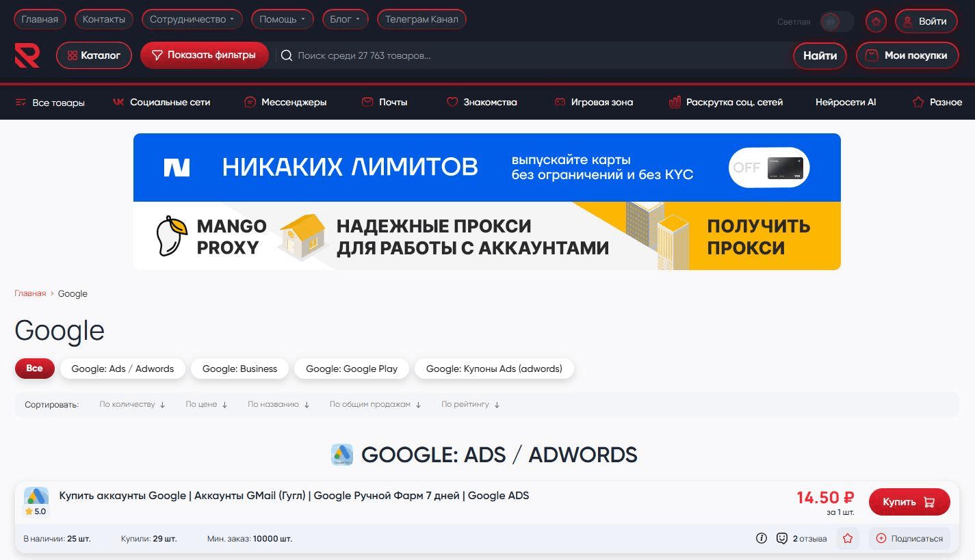
Task: Open the Социальные сети category
Action: pyautogui.click(x=161, y=102)
